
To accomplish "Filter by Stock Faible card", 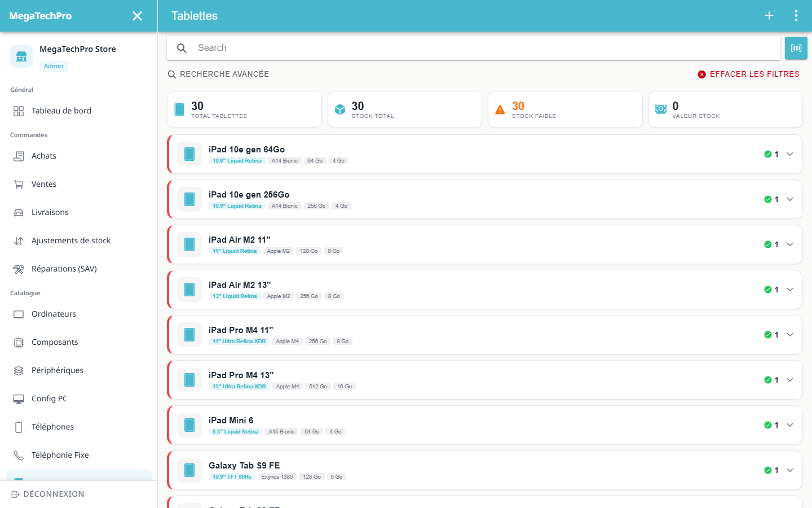I will tap(565, 110).
